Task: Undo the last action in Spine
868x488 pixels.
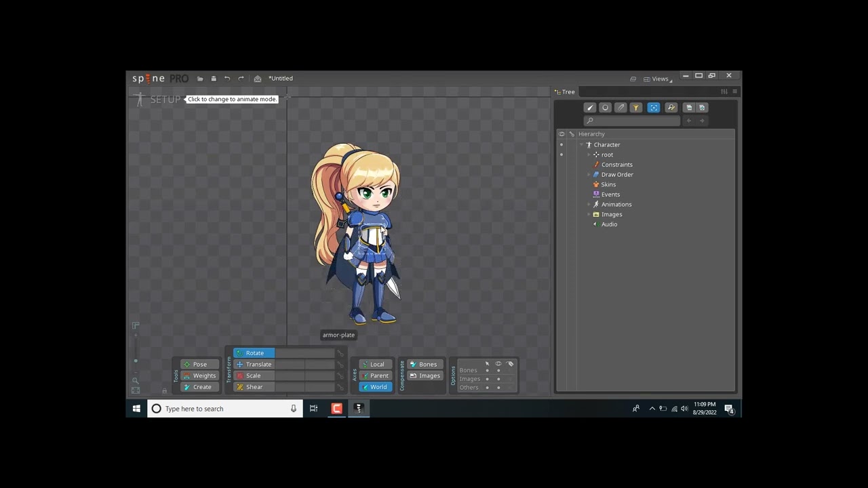Action: pyautogui.click(x=227, y=79)
